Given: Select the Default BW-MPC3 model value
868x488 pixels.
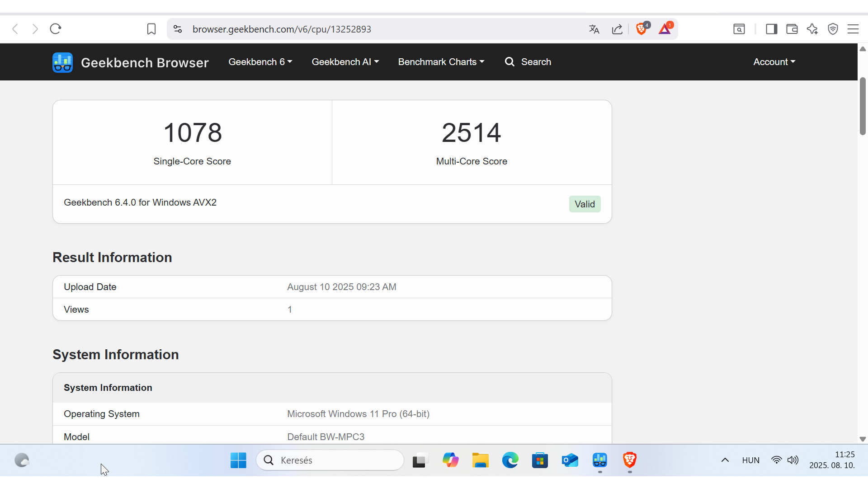Looking at the screenshot, I should coord(325,437).
